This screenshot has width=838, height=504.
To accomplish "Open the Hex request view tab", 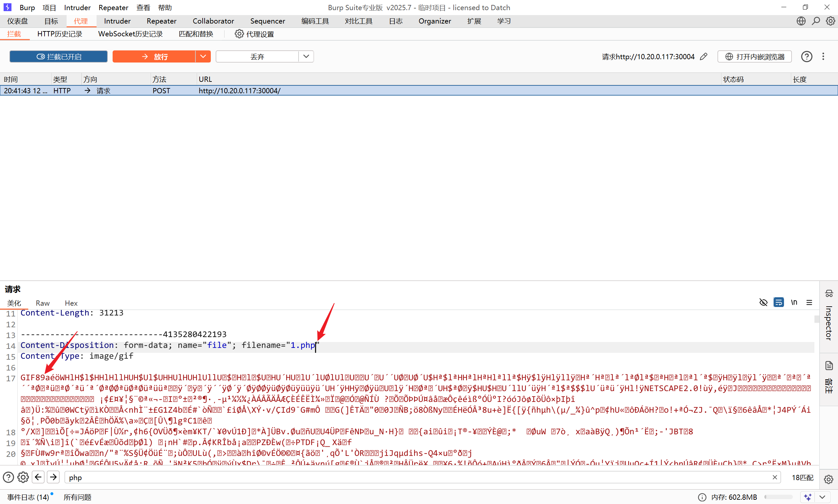I will (x=71, y=303).
